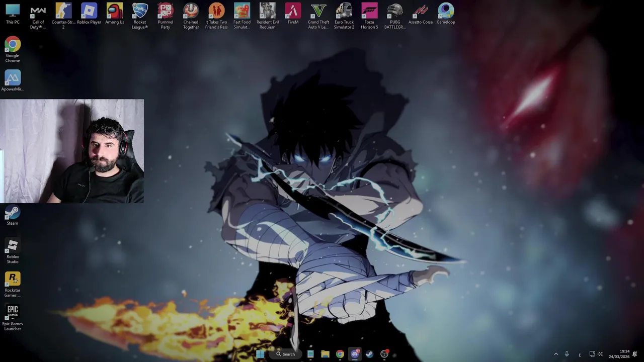Viewport: 644px width, 362px height.
Task: Open the volume speaker tray icon
Action: pos(600,354)
